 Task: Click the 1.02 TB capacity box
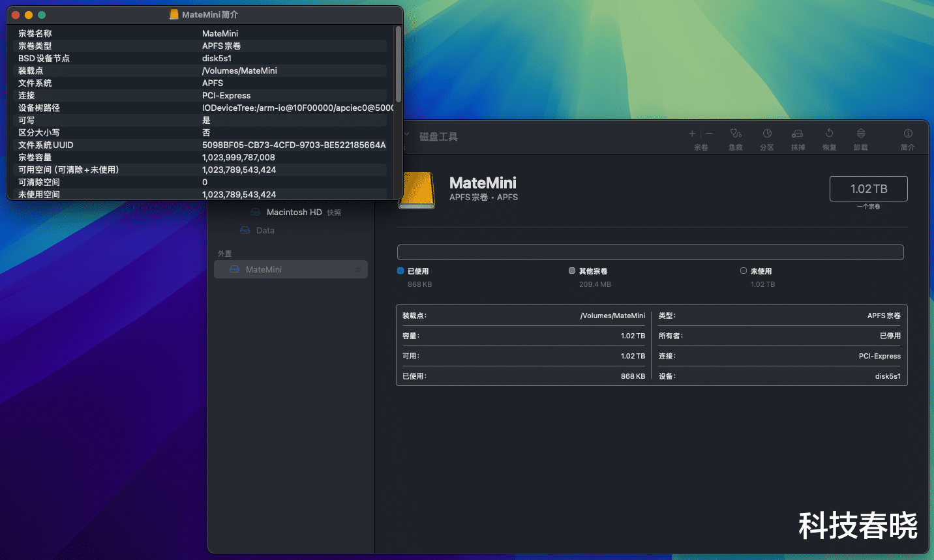869,189
